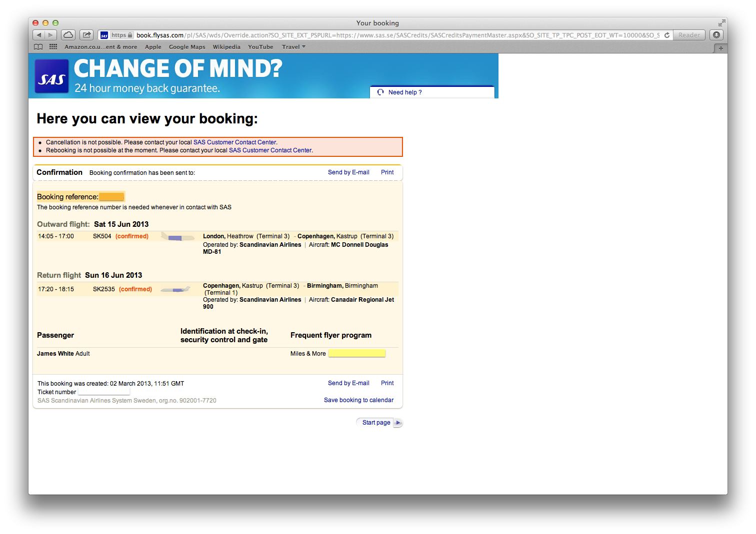Click the SK2535 confirmed status
756x534 pixels.
[135, 289]
